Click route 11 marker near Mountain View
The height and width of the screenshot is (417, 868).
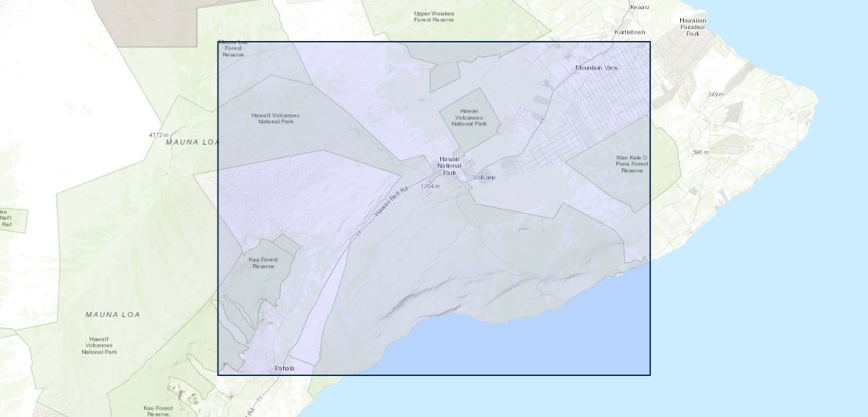coord(542,121)
